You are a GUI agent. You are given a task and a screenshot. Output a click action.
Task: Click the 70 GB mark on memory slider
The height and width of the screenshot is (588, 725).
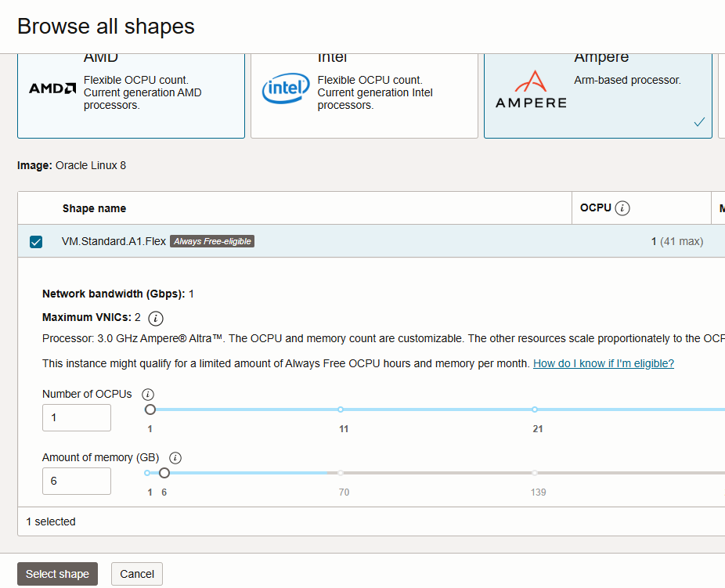(x=341, y=473)
